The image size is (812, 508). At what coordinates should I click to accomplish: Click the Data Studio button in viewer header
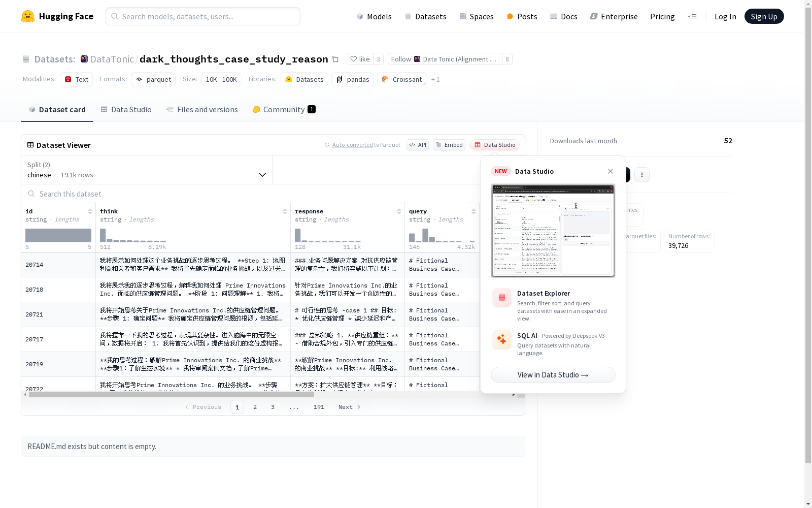[x=495, y=145]
